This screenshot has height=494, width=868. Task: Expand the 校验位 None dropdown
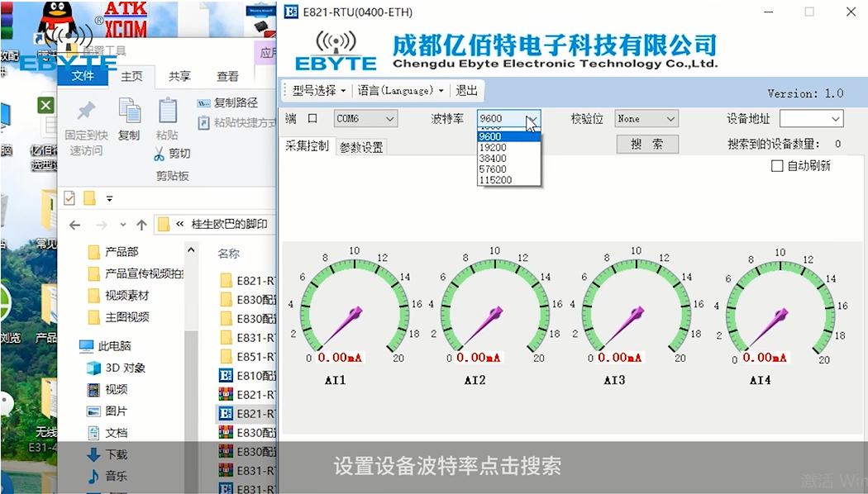tap(646, 118)
